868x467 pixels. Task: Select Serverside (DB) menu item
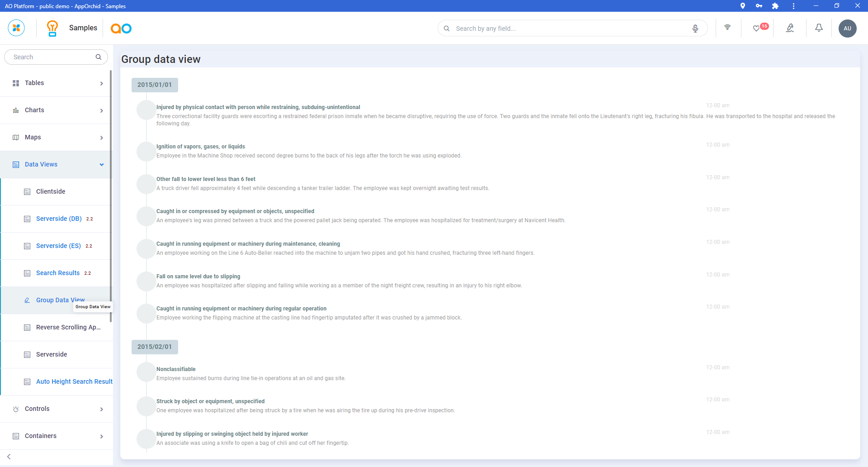tap(59, 219)
